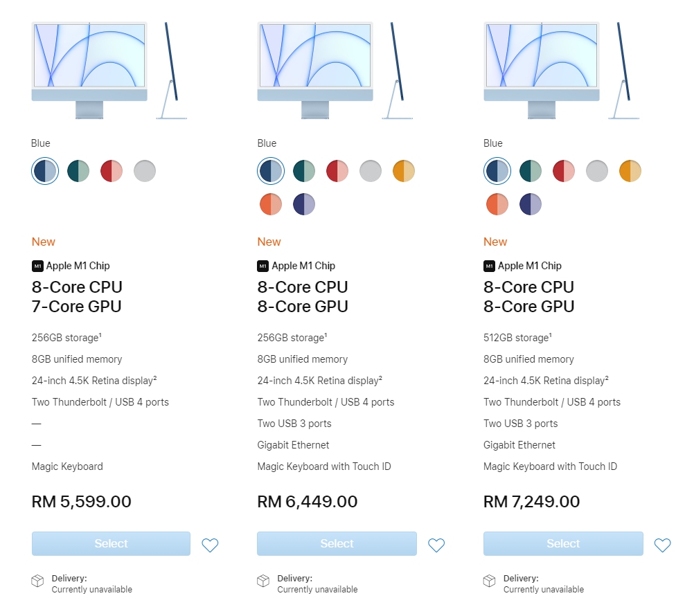Select the yellow swatch on the middle iMac
676x616 pixels.
pos(404,170)
